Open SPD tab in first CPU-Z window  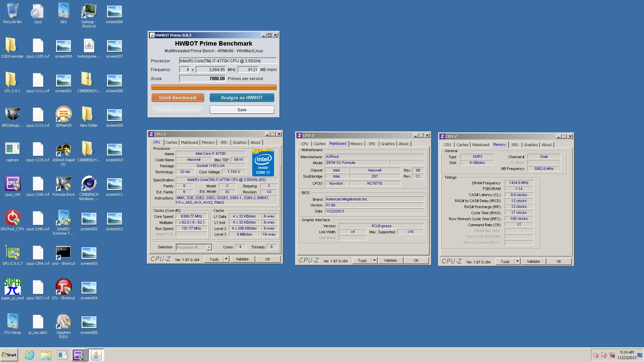pyautogui.click(x=223, y=142)
